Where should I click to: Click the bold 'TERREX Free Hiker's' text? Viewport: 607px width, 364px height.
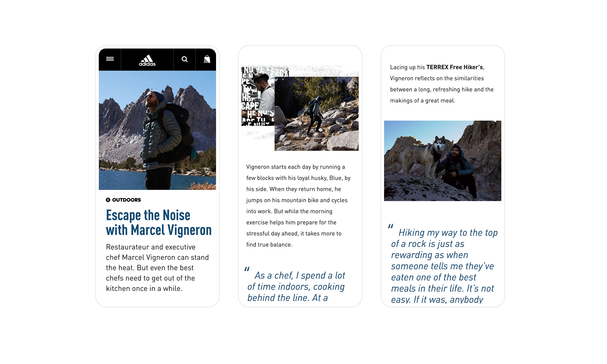point(455,67)
